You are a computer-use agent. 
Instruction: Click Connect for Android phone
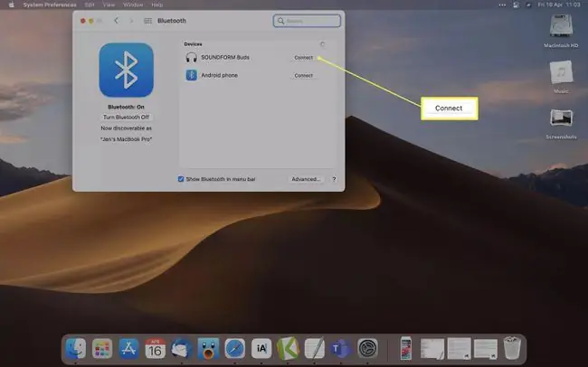303,76
